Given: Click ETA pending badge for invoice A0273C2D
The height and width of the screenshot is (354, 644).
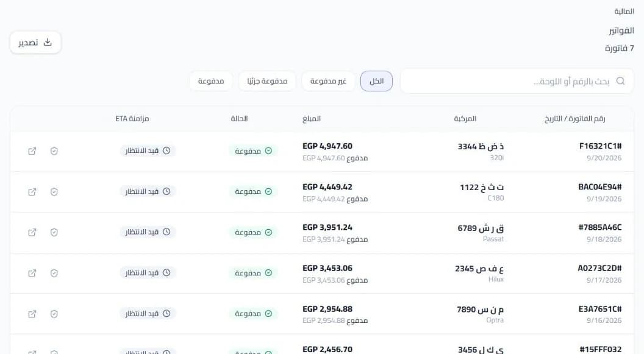Looking at the screenshot, I should [x=148, y=273].
